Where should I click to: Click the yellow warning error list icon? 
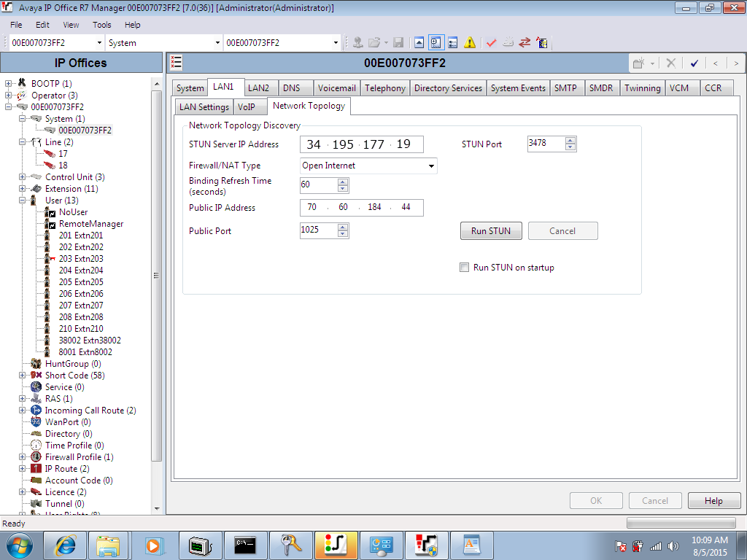pyautogui.click(x=470, y=43)
